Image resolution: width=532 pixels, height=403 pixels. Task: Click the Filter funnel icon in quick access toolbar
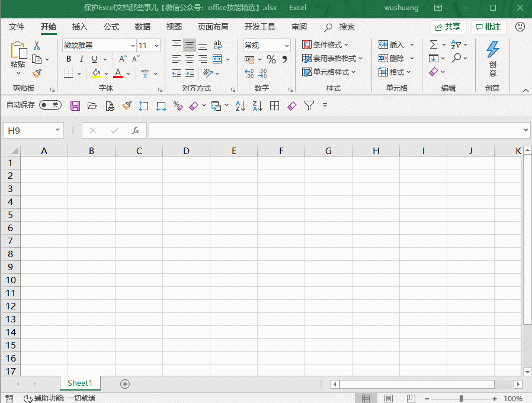309,105
